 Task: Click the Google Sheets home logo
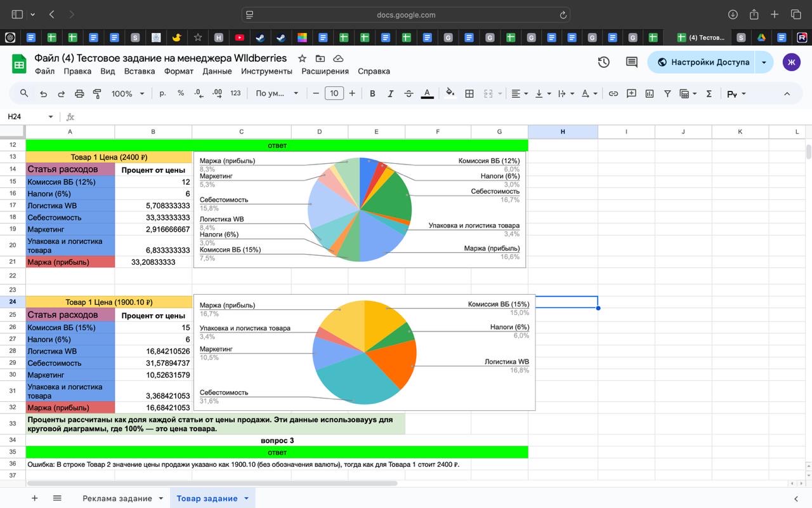tap(18, 63)
